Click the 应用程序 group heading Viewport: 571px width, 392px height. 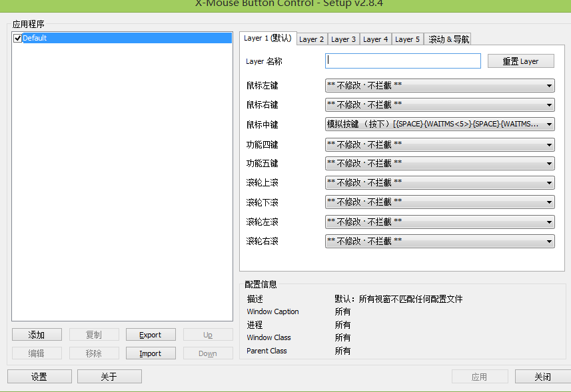click(x=29, y=24)
